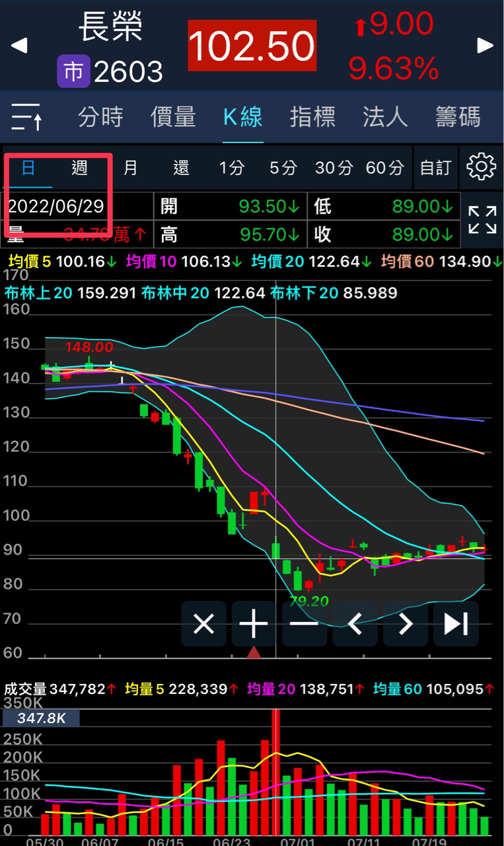Switch to 分時 tab
This screenshot has height=846, width=504.
point(101,117)
